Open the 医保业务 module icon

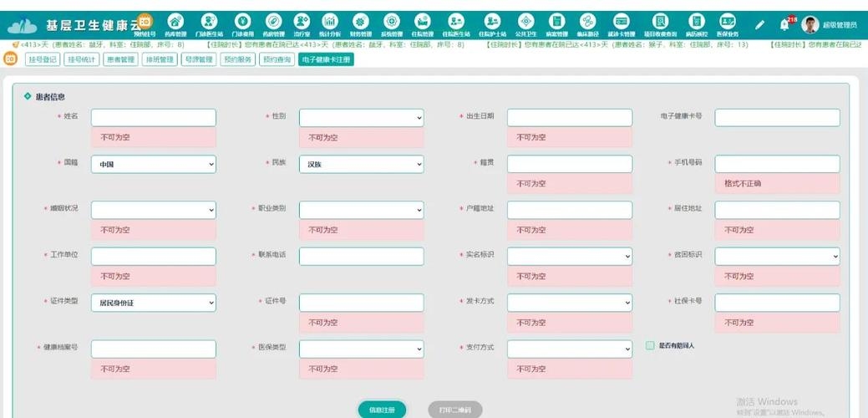pyautogui.click(x=728, y=22)
